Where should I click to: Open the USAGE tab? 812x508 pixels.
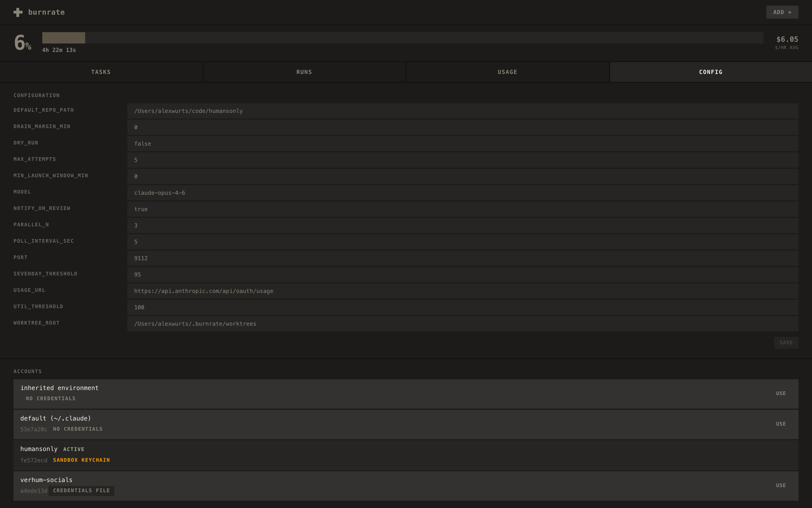[x=507, y=72]
